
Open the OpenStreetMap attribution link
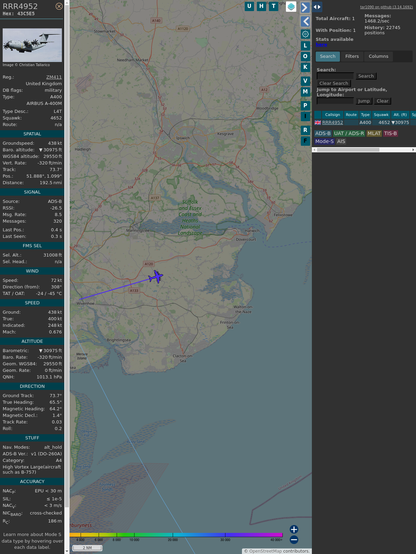[x=264, y=551]
